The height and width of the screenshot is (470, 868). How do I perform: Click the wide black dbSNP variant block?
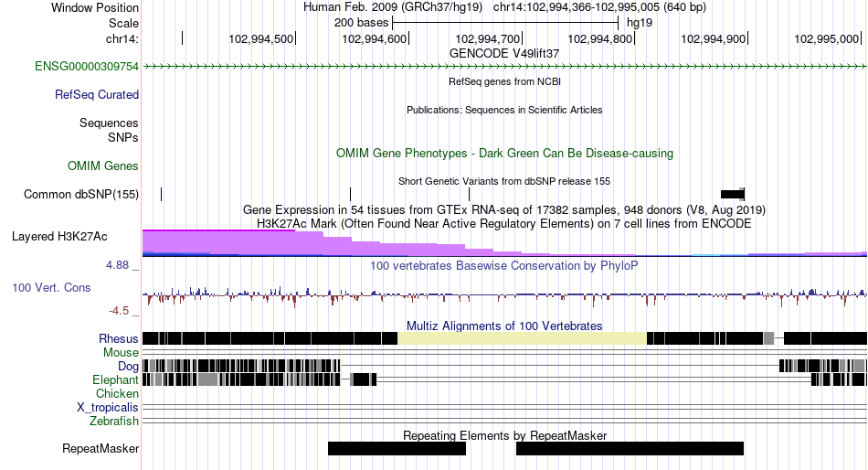(733, 194)
